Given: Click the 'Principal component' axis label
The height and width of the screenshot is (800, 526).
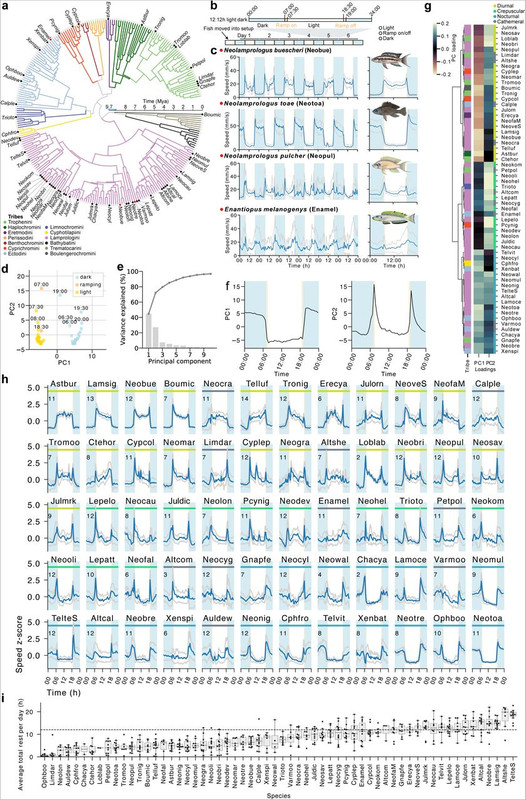Looking at the screenshot, I should 180,361.
